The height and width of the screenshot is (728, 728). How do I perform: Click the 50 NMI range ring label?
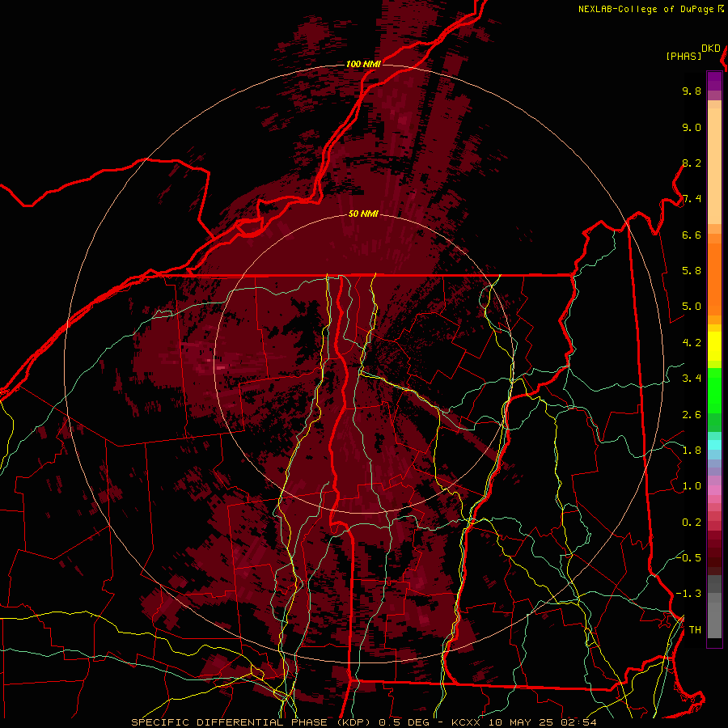pyautogui.click(x=363, y=214)
